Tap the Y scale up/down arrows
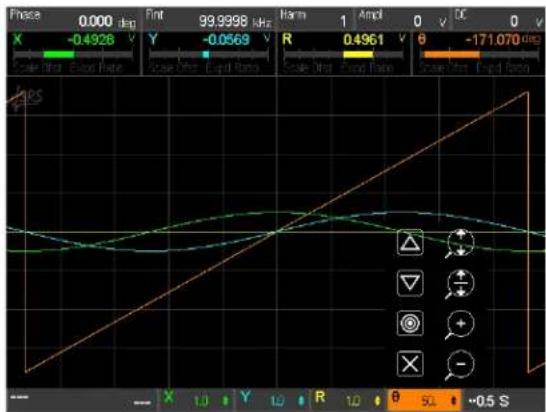The image size is (546, 412). pos(302,401)
